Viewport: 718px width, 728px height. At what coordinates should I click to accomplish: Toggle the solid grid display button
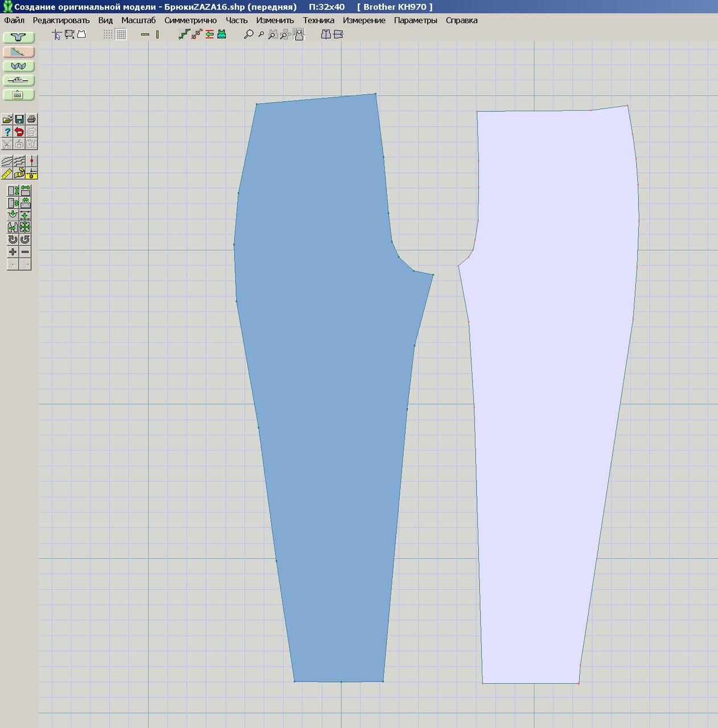(121, 35)
